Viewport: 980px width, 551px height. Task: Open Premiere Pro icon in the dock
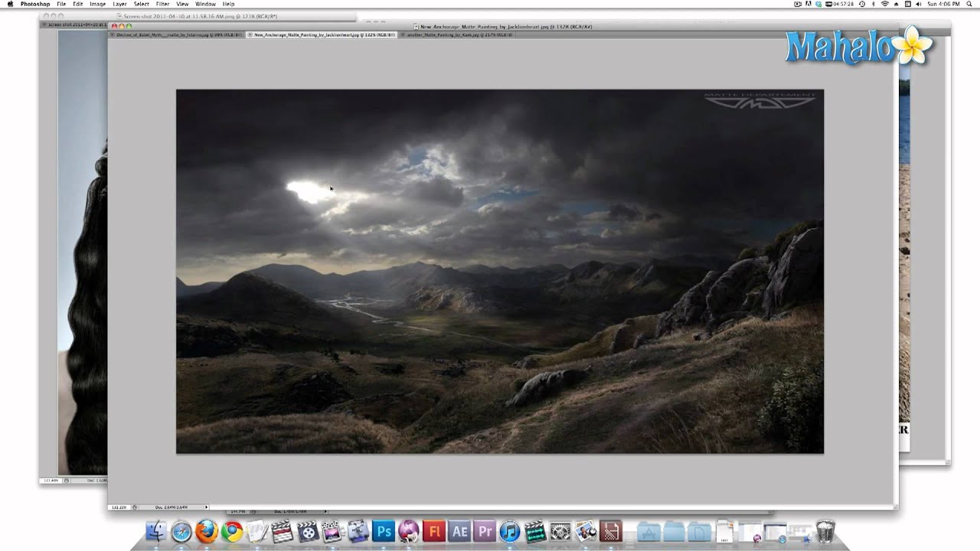[485, 531]
